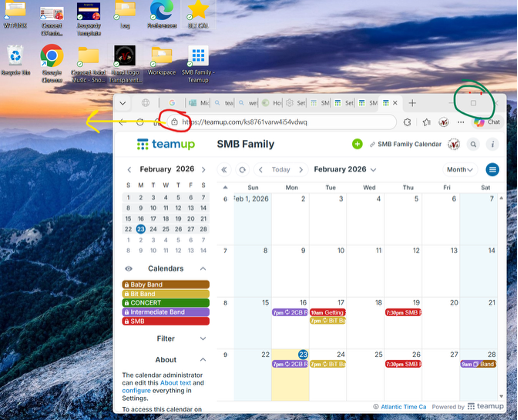Switch to the 'Mic' browser tab
Screen dimensions: 518x420
click(x=199, y=103)
